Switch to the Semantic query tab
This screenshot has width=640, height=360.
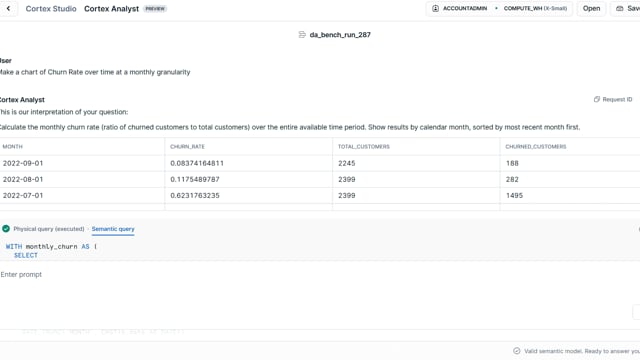pyautogui.click(x=113, y=229)
